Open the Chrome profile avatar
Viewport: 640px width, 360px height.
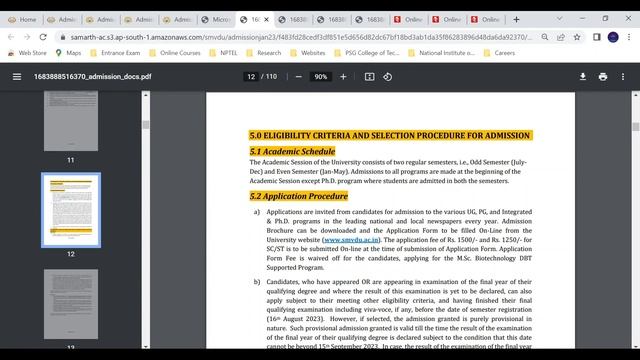coord(613,37)
